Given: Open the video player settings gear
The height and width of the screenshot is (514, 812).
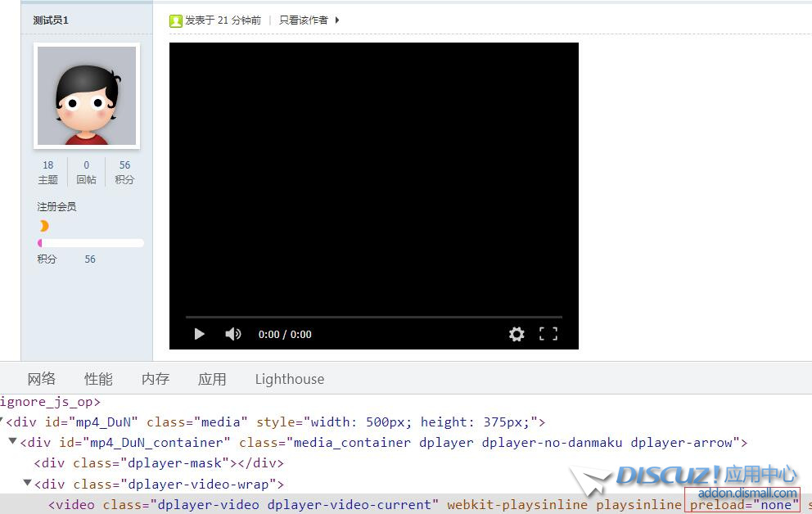Looking at the screenshot, I should click(517, 334).
